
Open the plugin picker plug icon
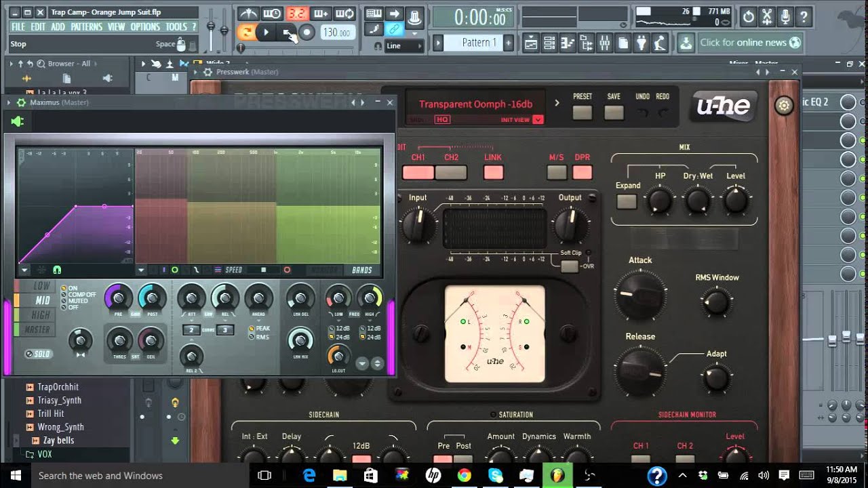[x=642, y=43]
